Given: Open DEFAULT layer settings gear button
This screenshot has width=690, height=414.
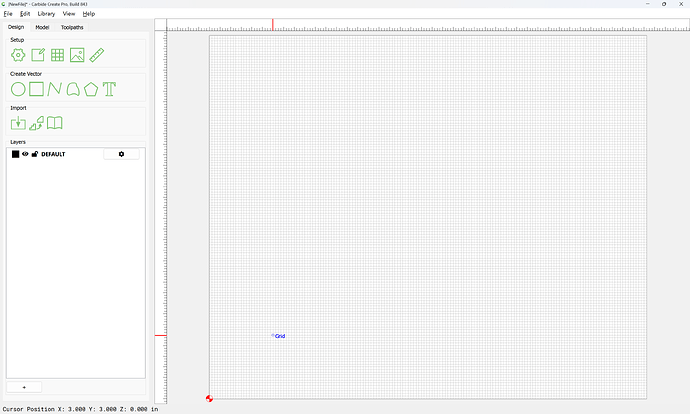Looking at the screenshot, I should pos(121,154).
